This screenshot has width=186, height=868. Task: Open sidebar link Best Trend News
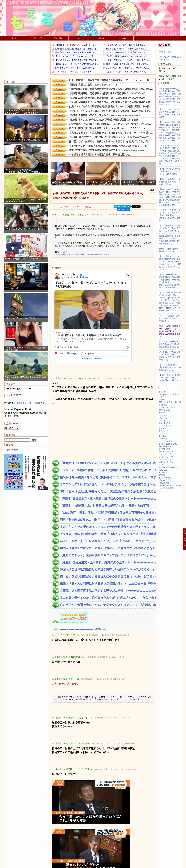[165, 452]
